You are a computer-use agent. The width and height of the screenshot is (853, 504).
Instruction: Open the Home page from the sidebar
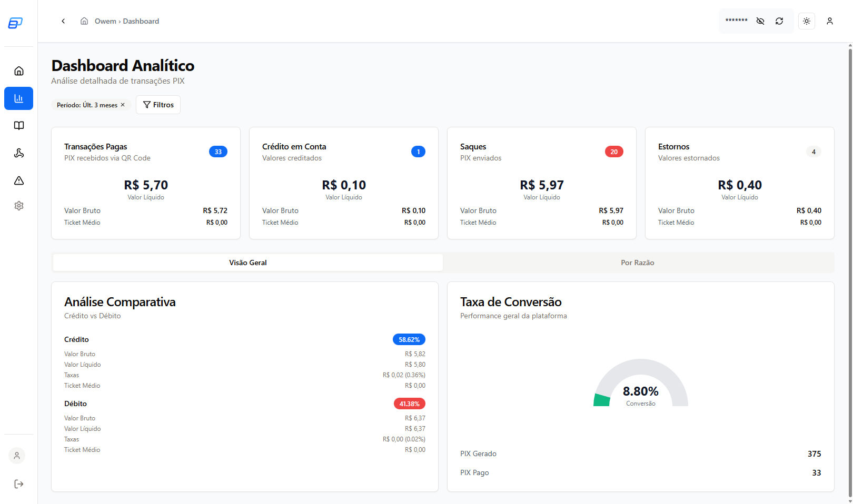pyautogui.click(x=18, y=70)
